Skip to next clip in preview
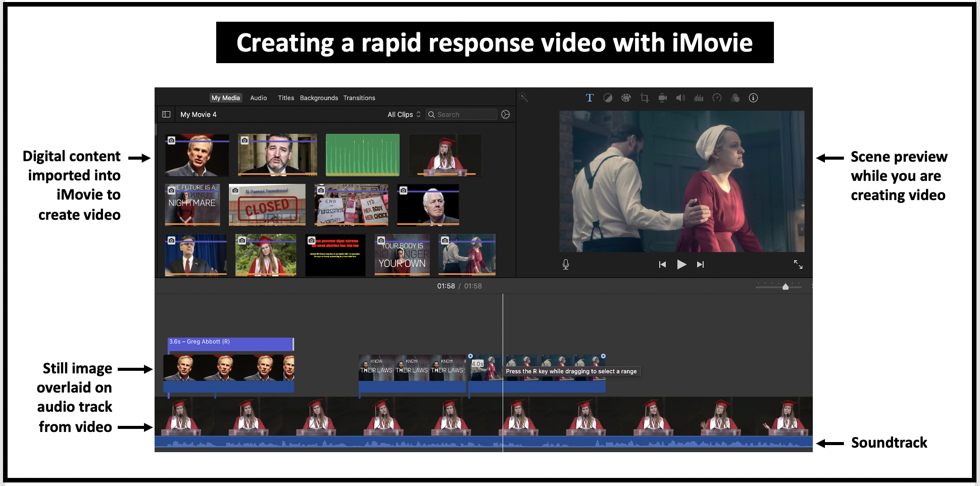The width and height of the screenshot is (980, 486). (x=700, y=264)
